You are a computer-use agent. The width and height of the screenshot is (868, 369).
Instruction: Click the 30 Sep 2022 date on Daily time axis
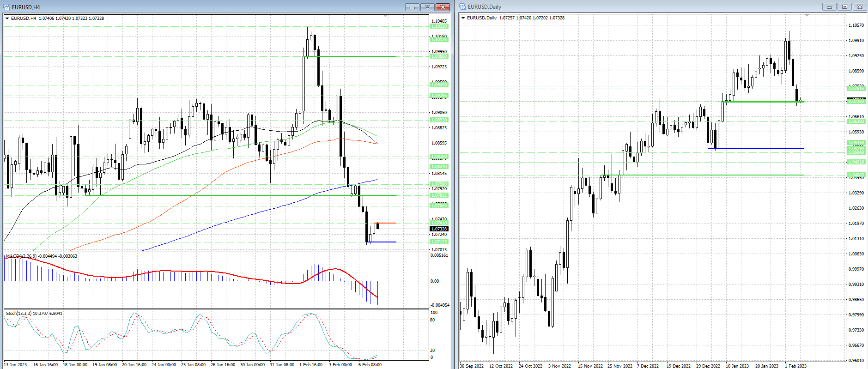[x=472, y=366]
